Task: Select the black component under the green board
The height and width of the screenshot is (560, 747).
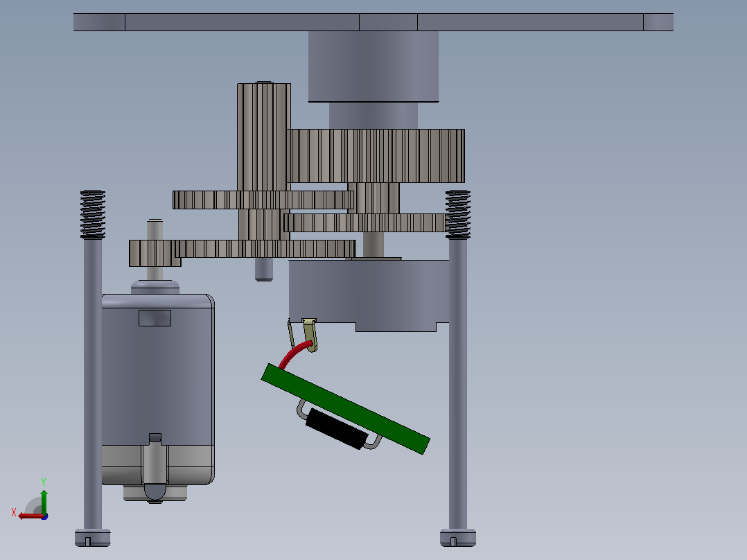Action: [336, 428]
